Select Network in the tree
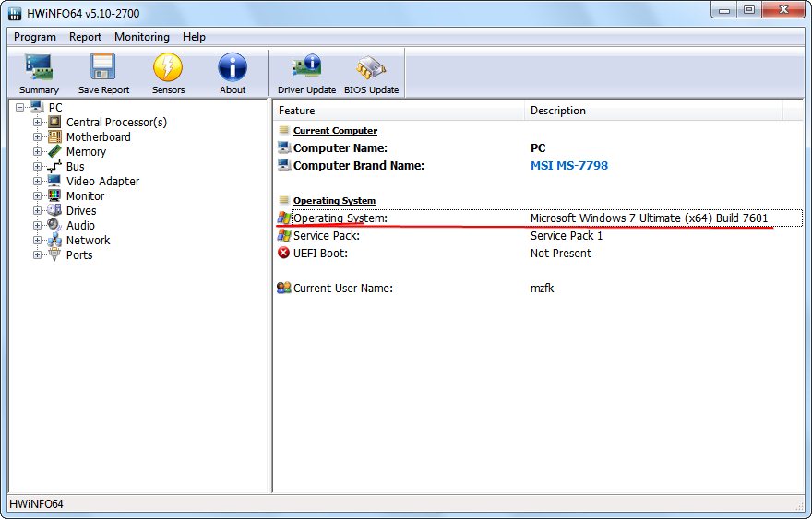 (88, 241)
